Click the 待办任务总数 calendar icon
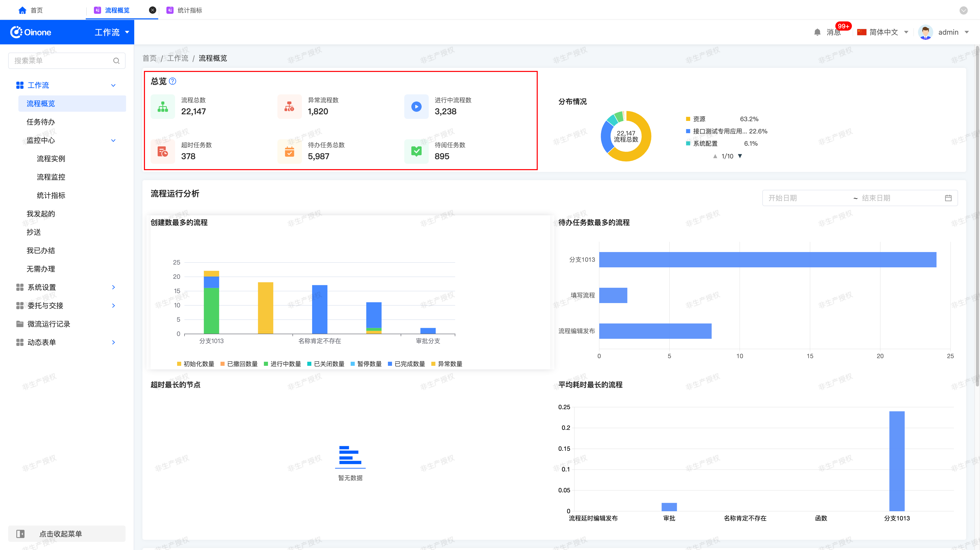This screenshot has height=550, width=980. [289, 152]
